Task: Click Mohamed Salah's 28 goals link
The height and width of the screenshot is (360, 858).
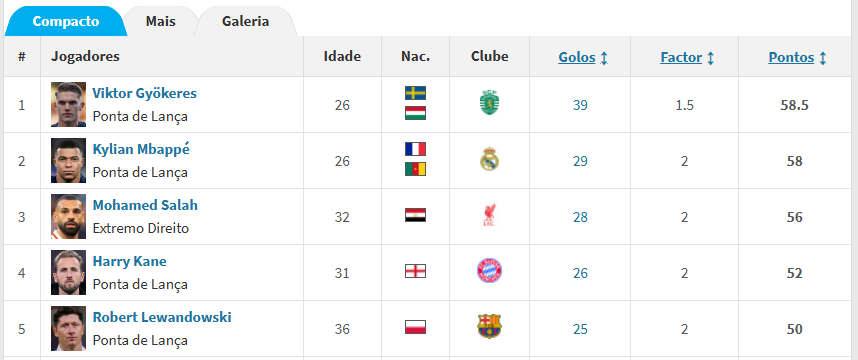Action: pos(580,217)
